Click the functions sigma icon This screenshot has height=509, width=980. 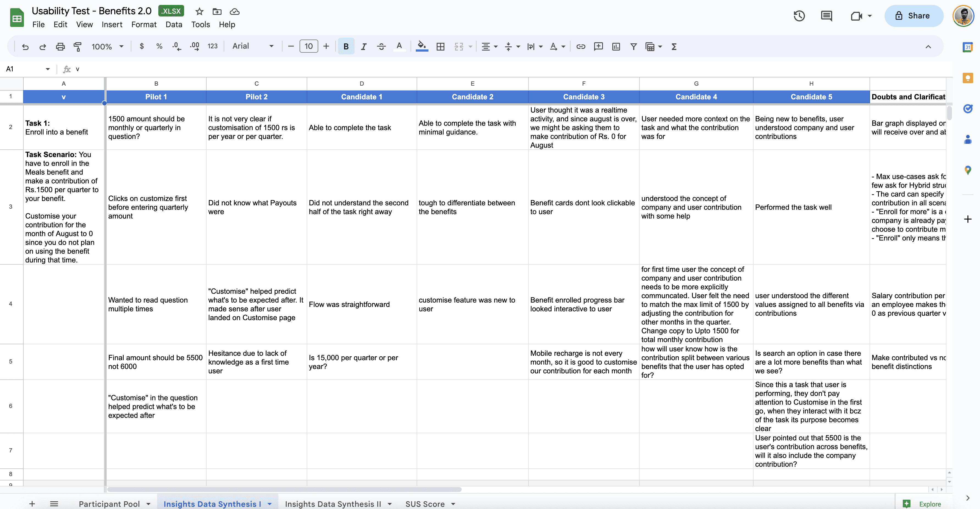point(674,46)
